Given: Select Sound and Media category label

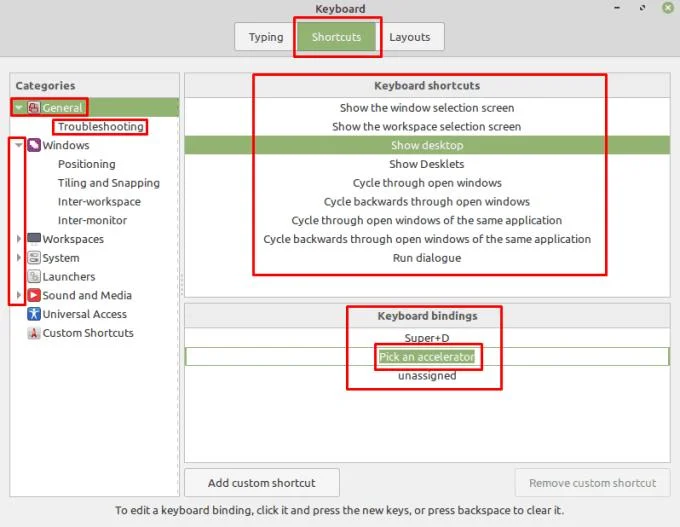Looking at the screenshot, I should [87, 295].
